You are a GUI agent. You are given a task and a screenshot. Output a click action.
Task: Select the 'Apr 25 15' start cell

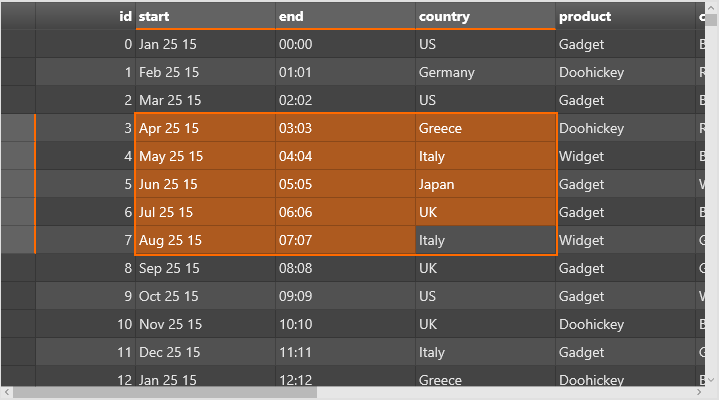click(x=205, y=128)
